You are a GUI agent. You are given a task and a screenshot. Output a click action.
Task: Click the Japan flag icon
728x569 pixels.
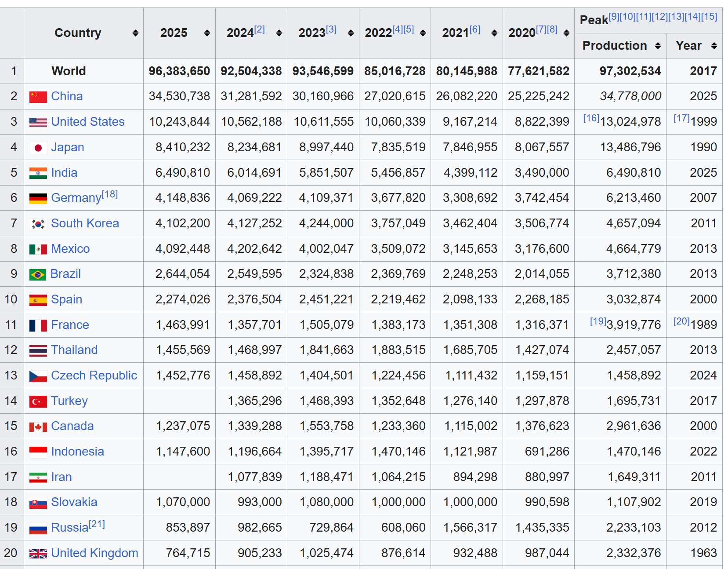[38, 148]
